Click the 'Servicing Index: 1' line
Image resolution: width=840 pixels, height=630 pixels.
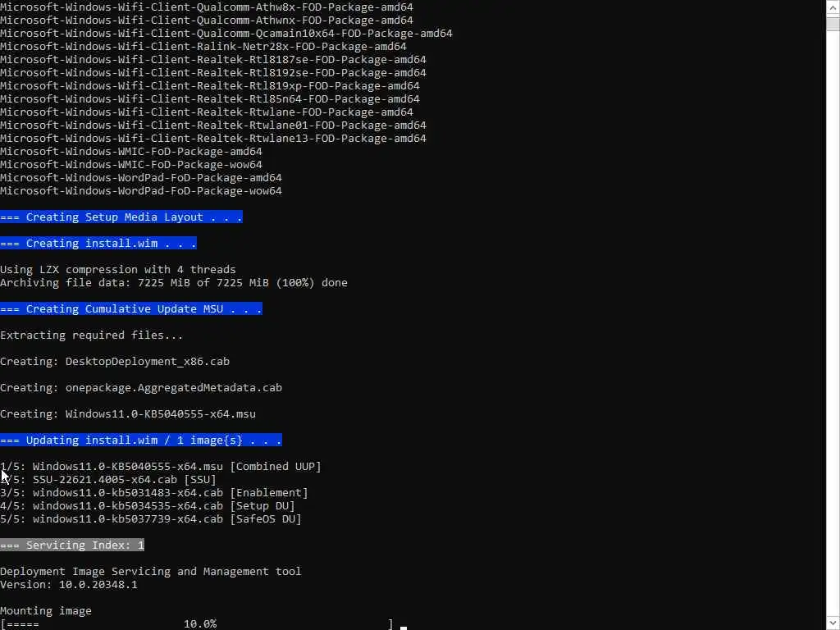click(x=72, y=546)
